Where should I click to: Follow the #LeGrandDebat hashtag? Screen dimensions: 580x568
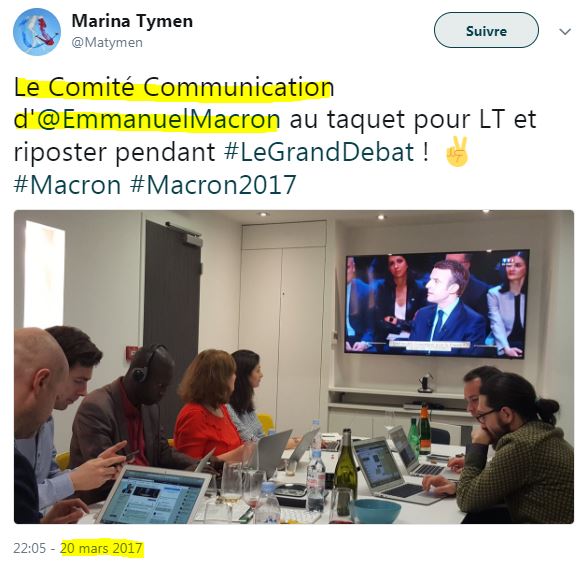[319, 152]
